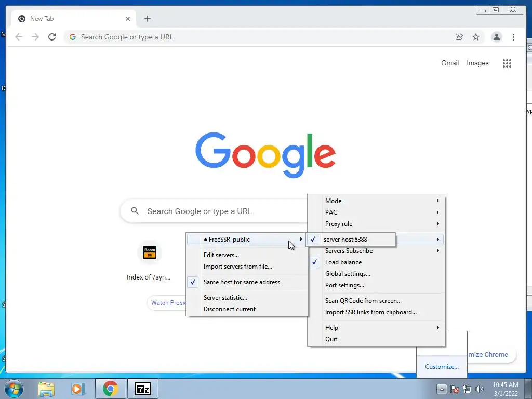Click the Action Center flag icon

point(455,389)
